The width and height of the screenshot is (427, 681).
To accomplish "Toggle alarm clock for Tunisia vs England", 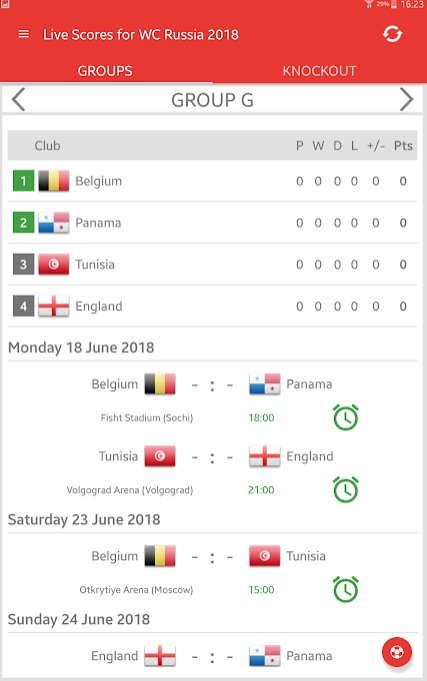I will pos(346,489).
